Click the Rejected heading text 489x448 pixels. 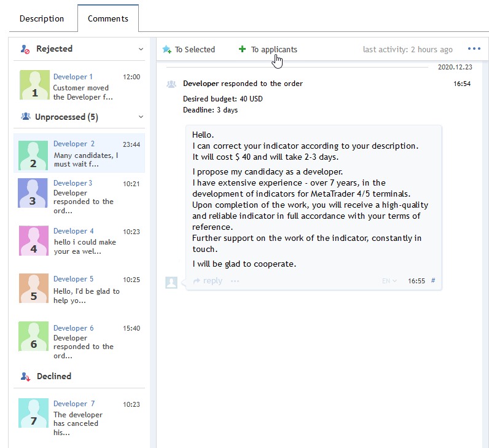(54, 49)
